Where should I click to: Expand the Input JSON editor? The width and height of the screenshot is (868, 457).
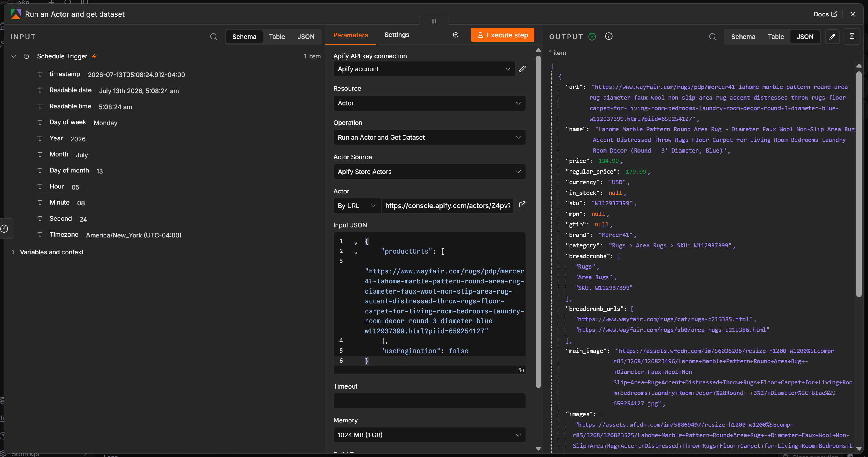coord(521,370)
